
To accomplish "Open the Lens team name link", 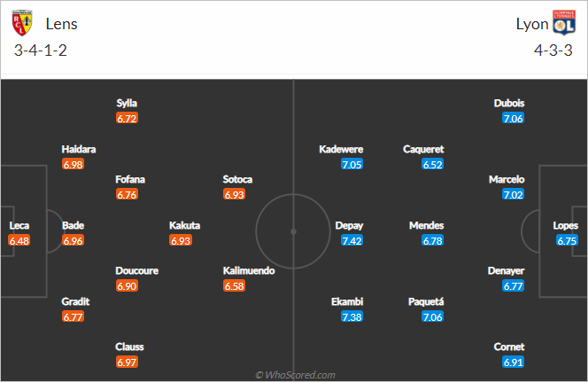I will coord(61,24).
